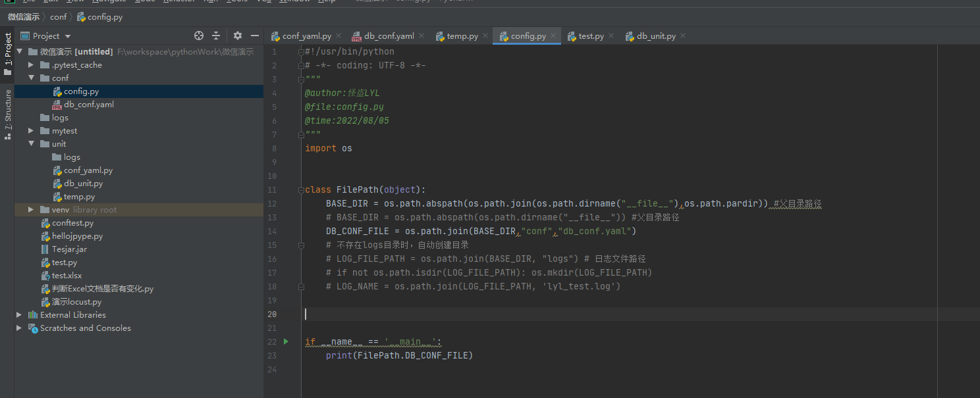Select test.py in the project tree

tap(139, 262)
